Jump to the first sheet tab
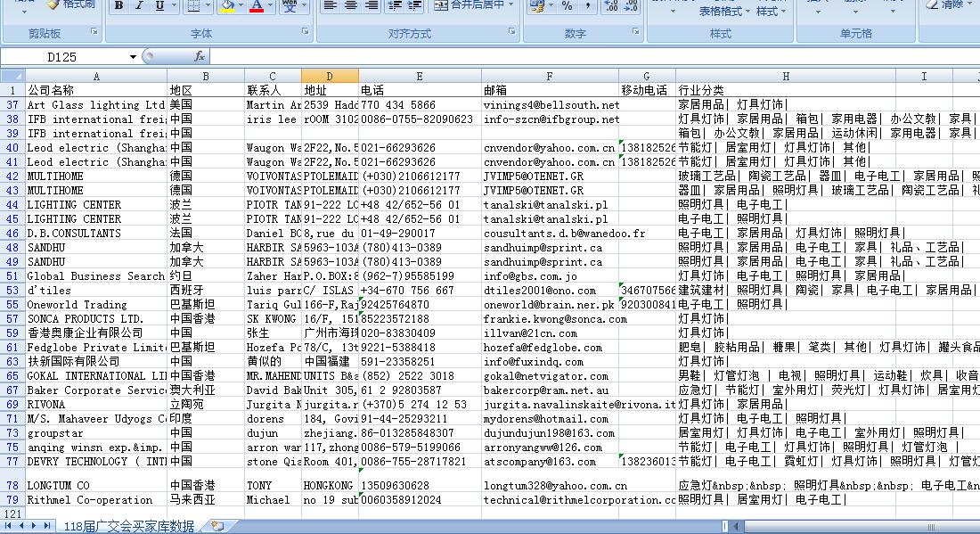 pos(8,526)
